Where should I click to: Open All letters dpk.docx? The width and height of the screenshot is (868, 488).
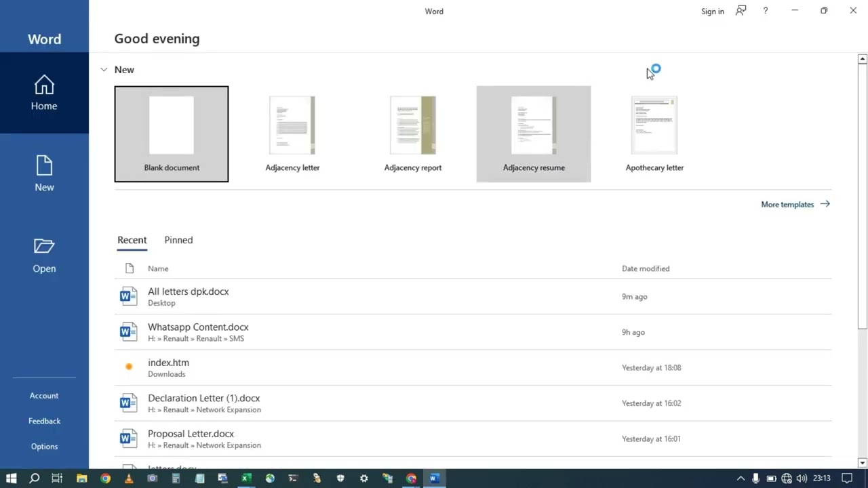(473, 297)
